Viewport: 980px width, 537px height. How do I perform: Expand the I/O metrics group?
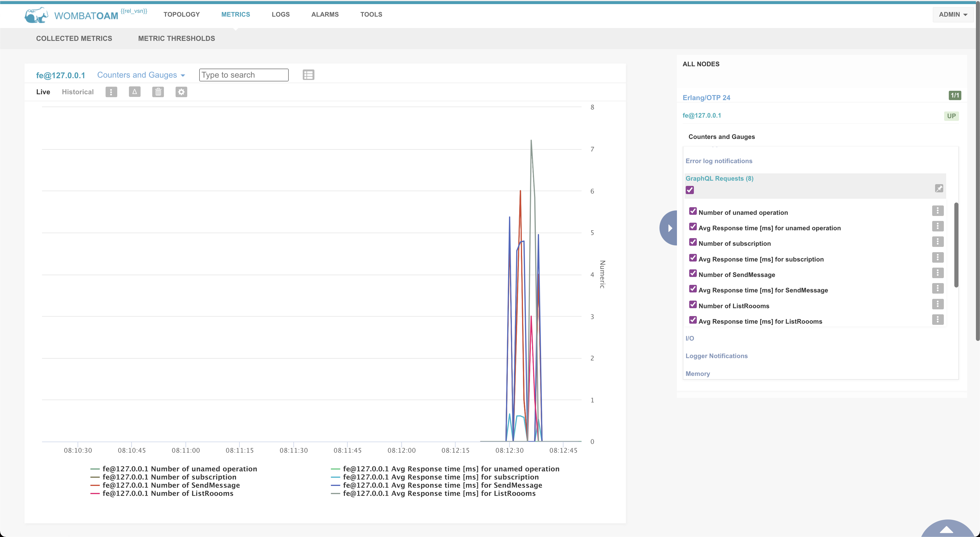[689, 338]
